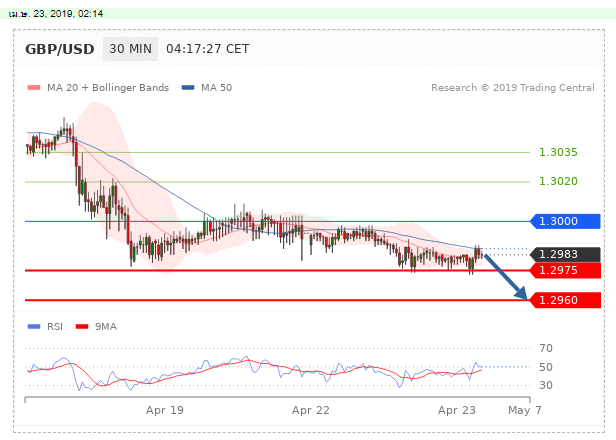Screen dimensions: 616x440
Task: Click the Apr 19 date axis label
Action: (165, 410)
